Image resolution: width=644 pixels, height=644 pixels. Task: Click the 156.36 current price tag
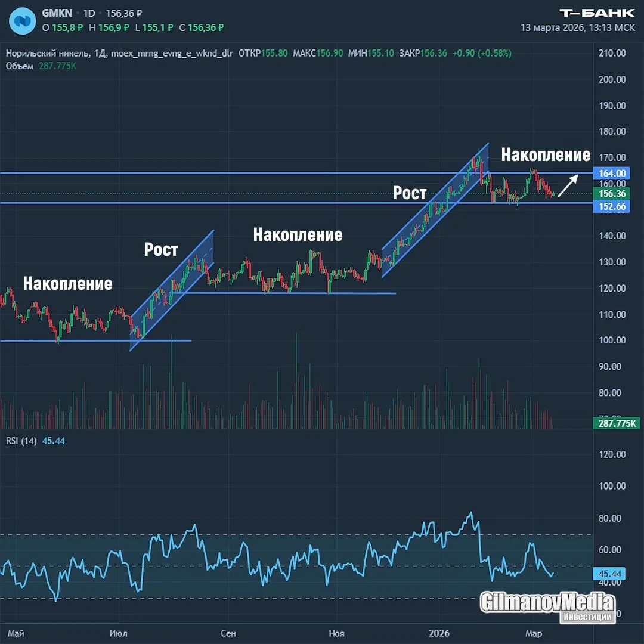pos(612,193)
